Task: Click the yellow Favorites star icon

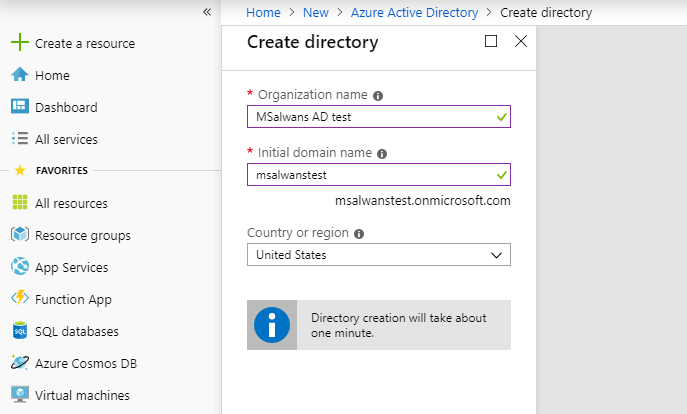Action: point(20,170)
